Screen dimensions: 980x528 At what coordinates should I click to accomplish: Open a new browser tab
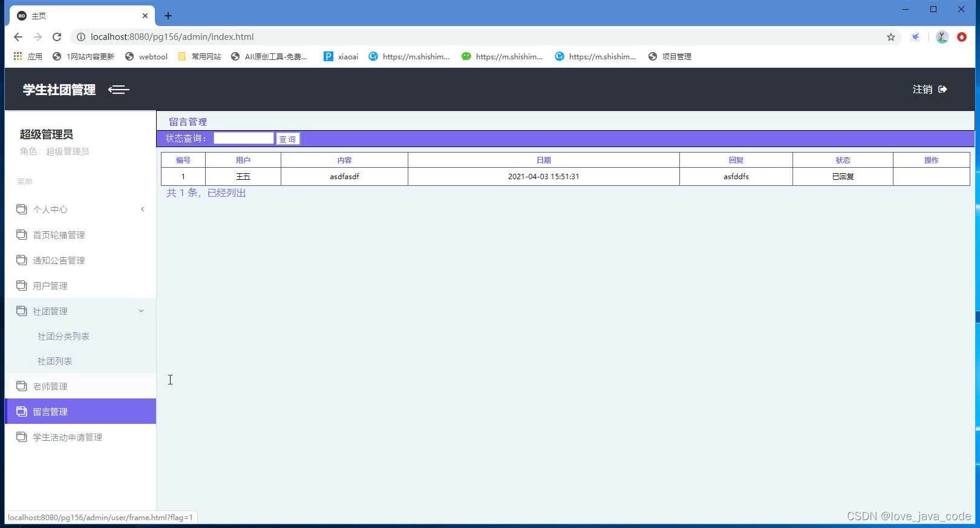[x=168, y=16]
